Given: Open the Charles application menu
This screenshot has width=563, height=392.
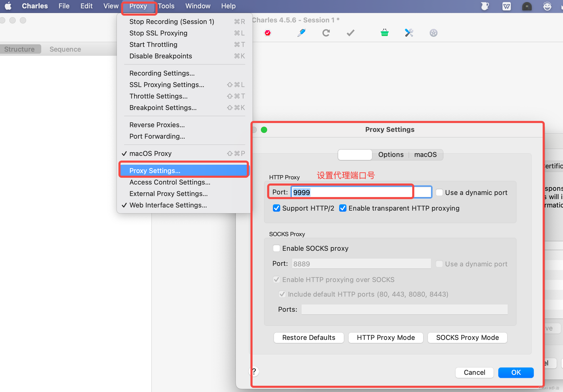Looking at the screenshot, I should coord(35,6).
